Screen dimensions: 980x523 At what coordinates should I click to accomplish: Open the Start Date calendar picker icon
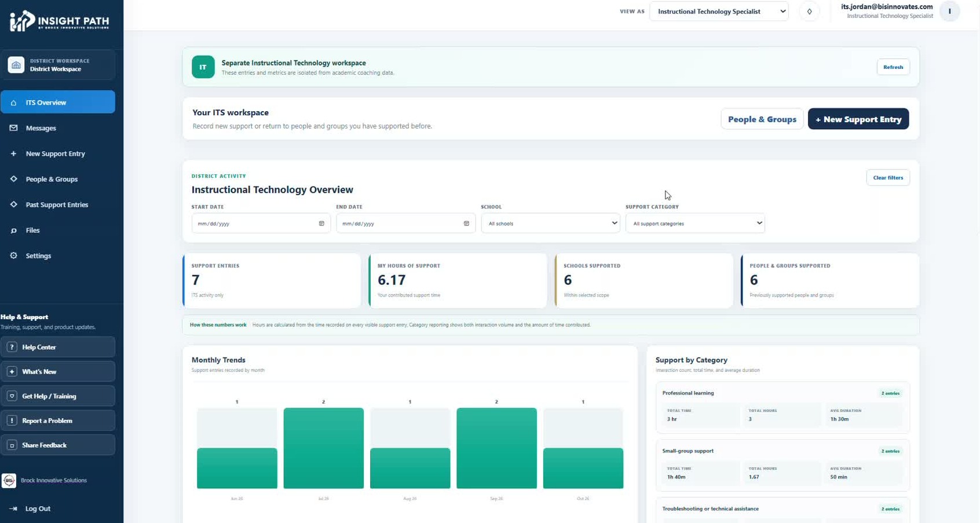point(321,224)
